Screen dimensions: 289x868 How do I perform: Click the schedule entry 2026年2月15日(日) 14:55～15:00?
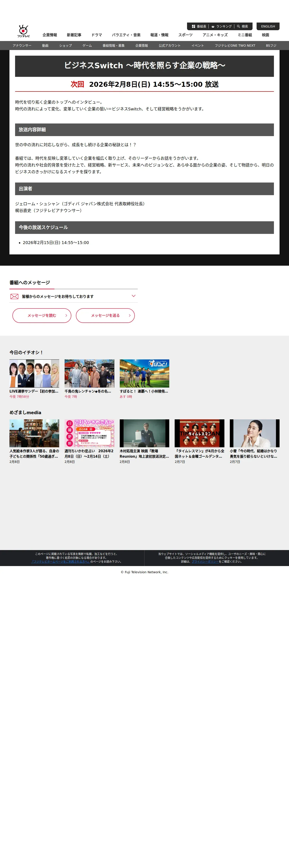tap(56, 243)
